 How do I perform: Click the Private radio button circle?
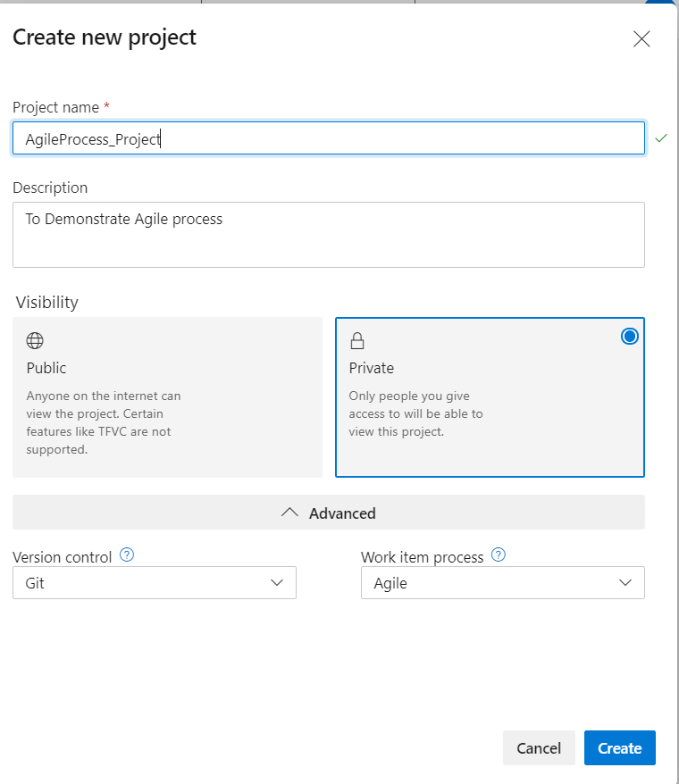[x=630, y=337]
